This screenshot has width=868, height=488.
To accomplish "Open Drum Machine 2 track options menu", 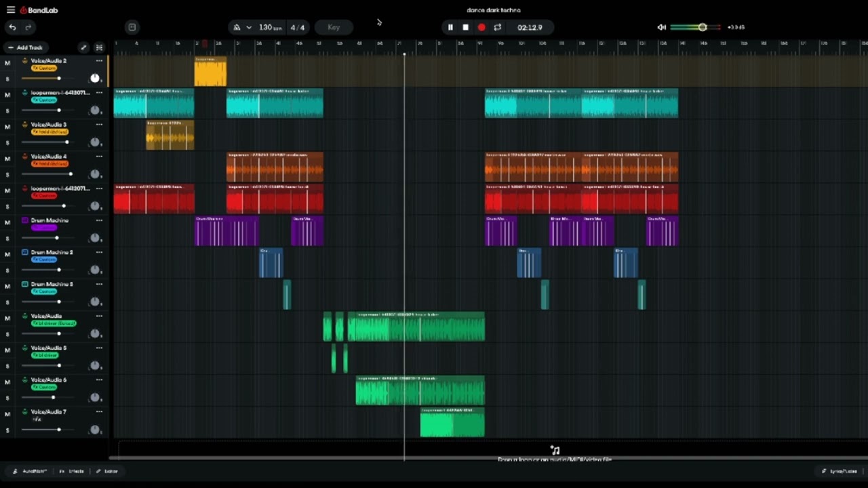I will click(x=99, y=252).
